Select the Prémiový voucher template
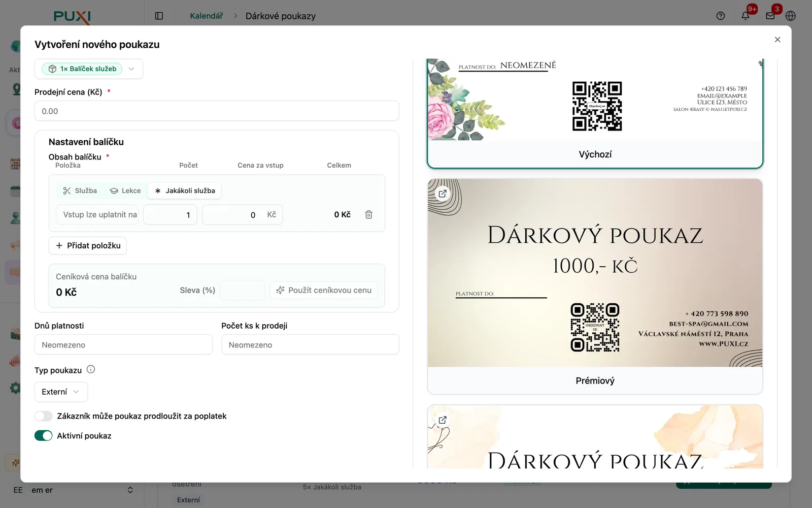This screenshot has height=508, width=812. tap(595, 287)
